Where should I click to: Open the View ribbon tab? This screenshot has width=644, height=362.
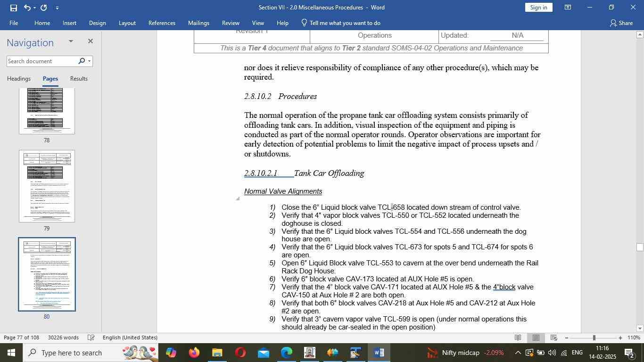[258, 23]
